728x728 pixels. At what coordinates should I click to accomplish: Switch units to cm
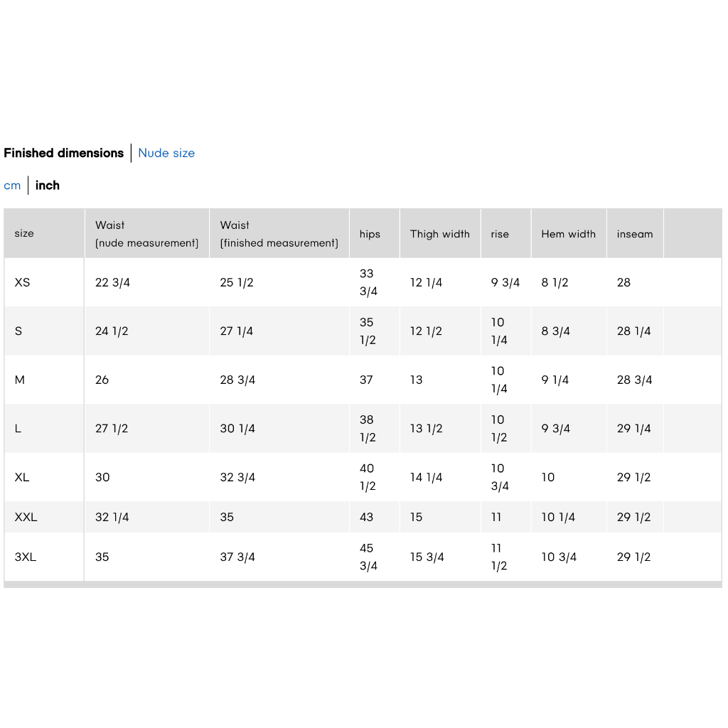[x=12, y=186]
